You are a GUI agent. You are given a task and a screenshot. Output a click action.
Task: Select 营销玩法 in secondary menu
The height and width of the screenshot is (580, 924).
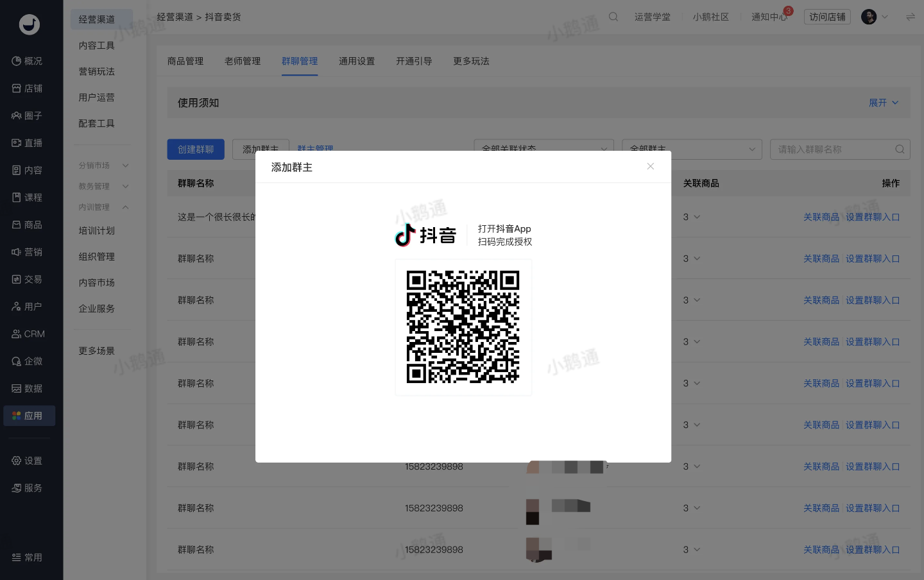[97, 71]
